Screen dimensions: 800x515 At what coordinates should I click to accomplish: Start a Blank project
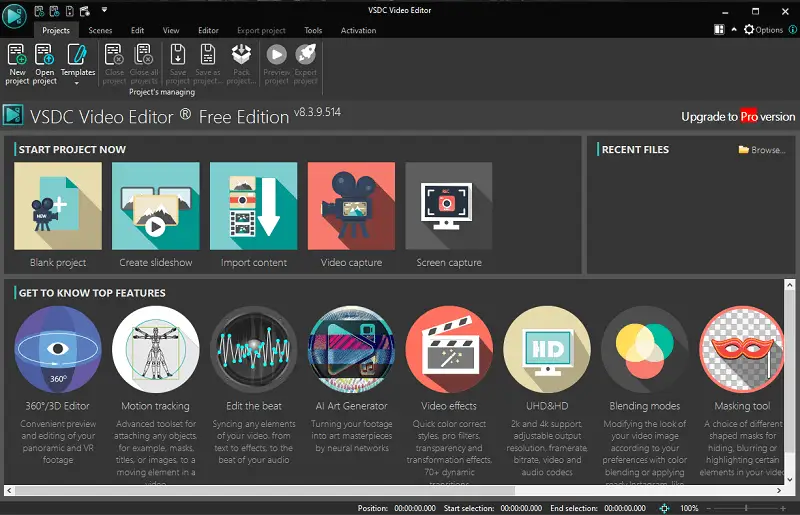(58, 206)
